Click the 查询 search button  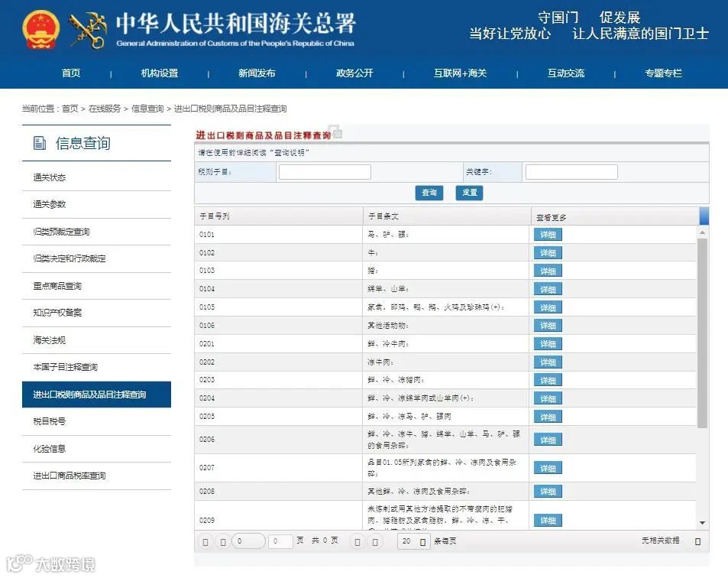pos(429,193)
